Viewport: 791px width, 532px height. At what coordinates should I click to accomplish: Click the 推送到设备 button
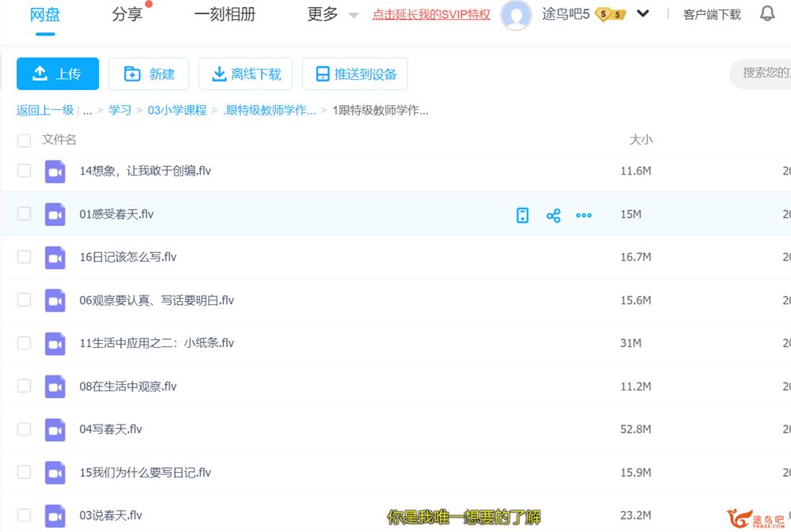click(355, 74)
